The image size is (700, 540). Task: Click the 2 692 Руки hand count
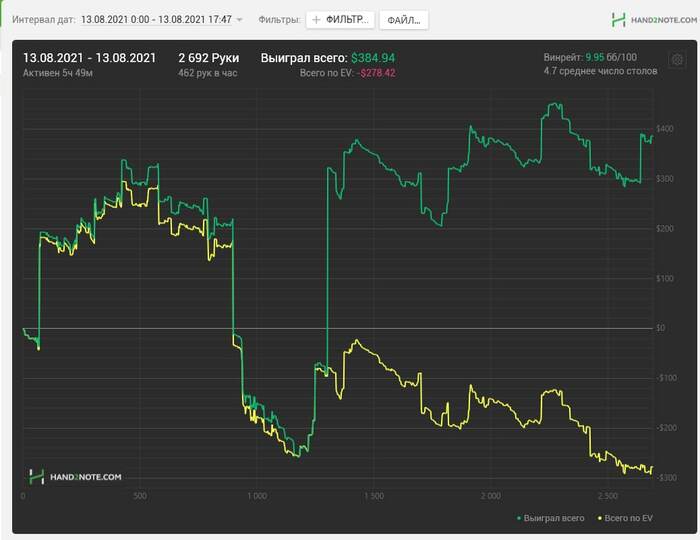(209, 58)
